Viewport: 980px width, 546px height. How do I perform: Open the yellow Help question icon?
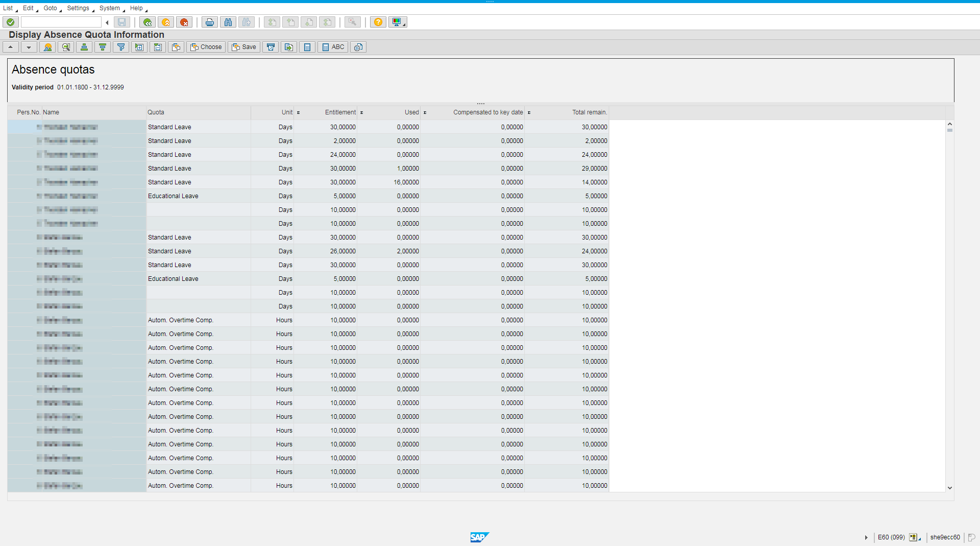(378, 22)
